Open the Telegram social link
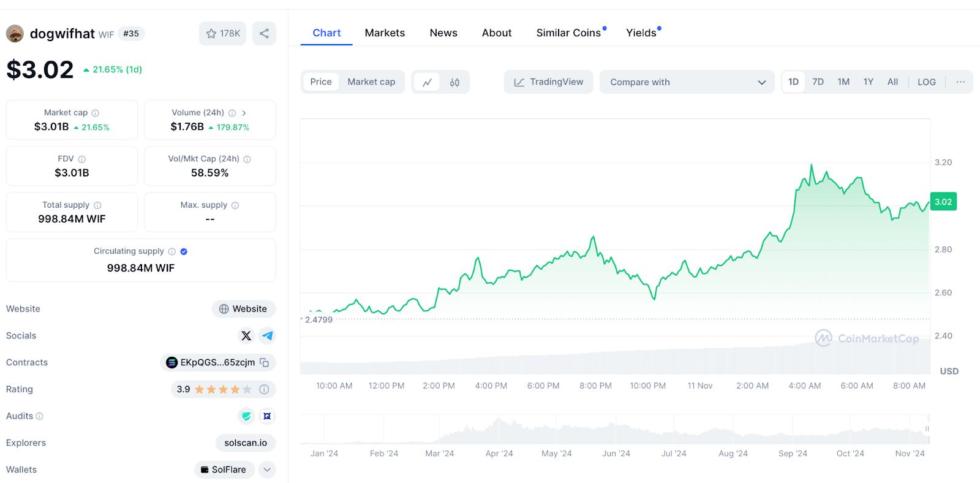This screenshot has height=483, width=980. pyautogui.click(x=267, y=336)
